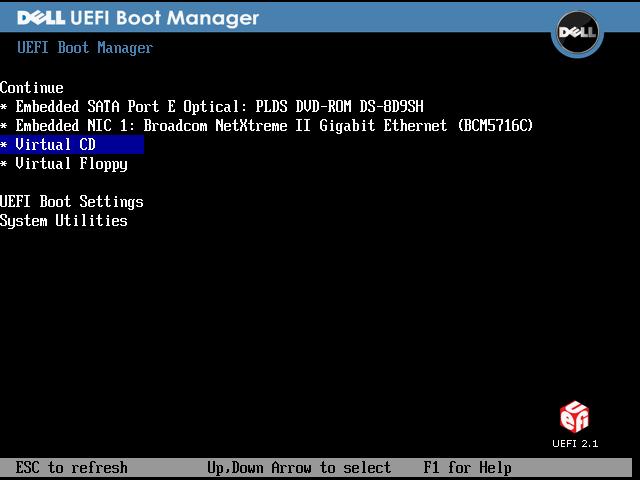Click the UEFI 2.1 version label
Image resolution: width=640 pixels, height=480 pixels.
click(x=575, y=444)
